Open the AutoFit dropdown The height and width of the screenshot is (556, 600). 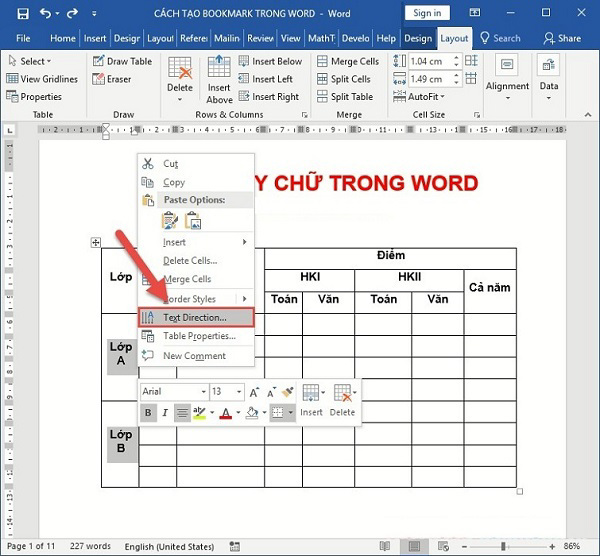pos(419,96)
